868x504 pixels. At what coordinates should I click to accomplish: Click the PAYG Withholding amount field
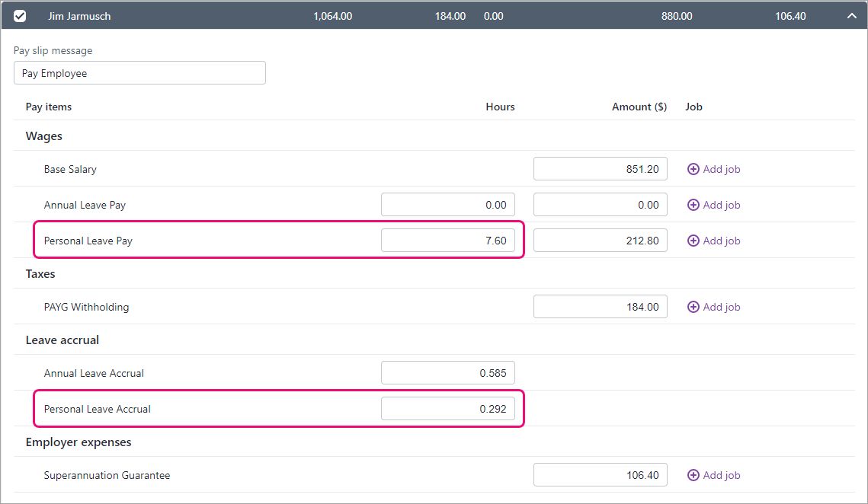click(x=600, y=307)
